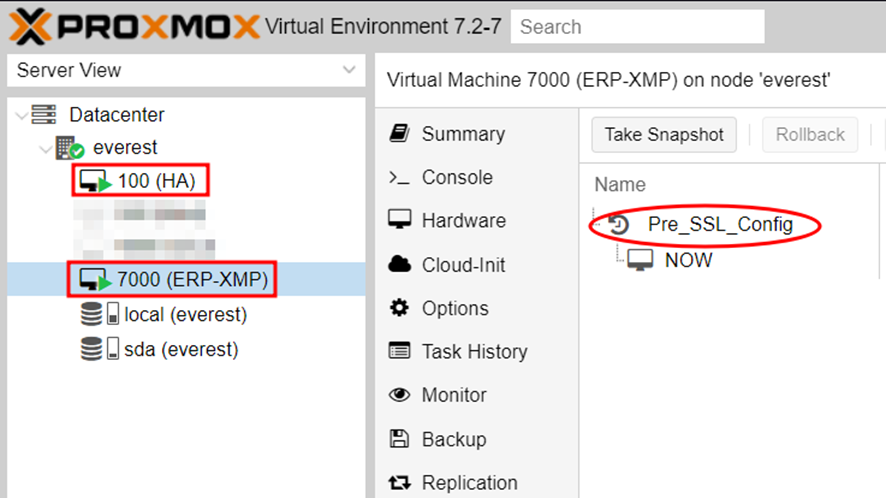
Task: Collapse the Datacenter tree node
Action: click(21, 116)
